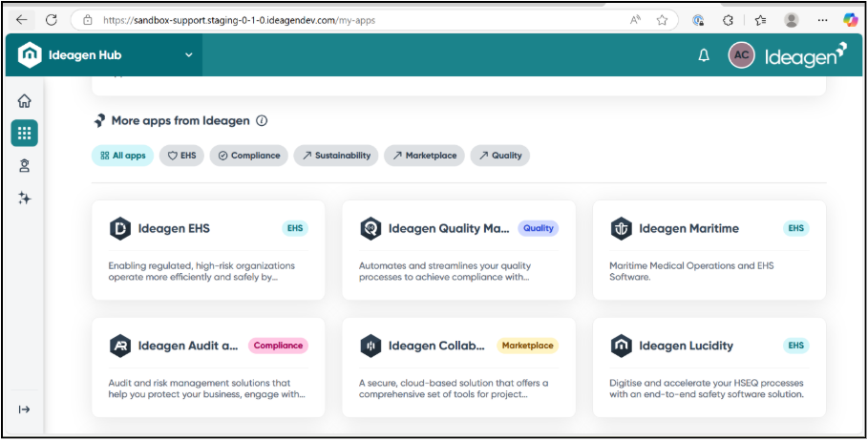The width and height of the screenshot is (868, 441).
Task: Expand the Ideagen Hub dropdown chevron
Action: (x=189, y=55)
